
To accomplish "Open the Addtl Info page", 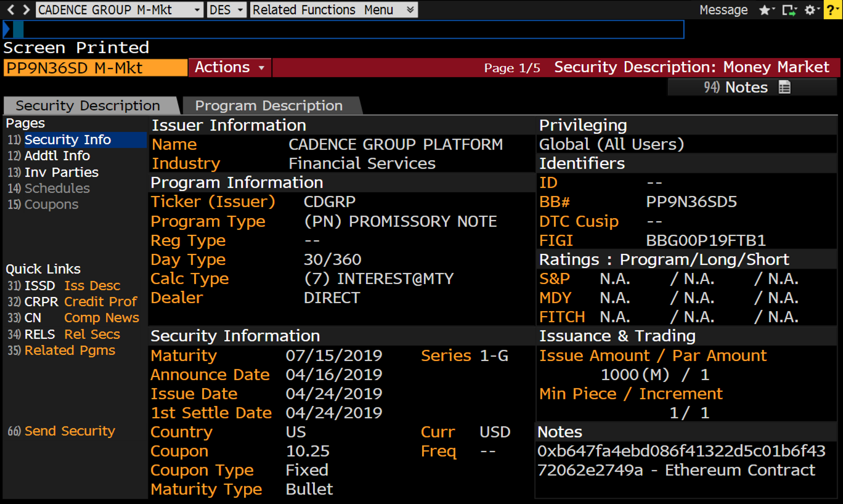I will pos(57,156).
